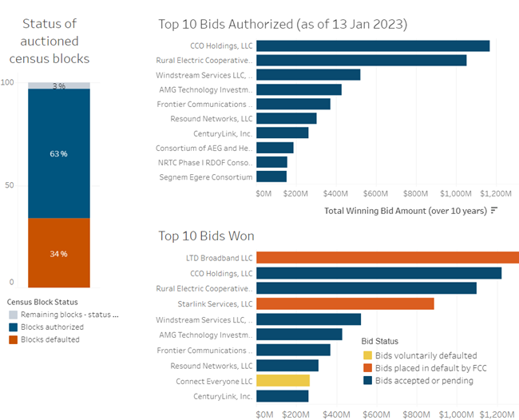Click NRTC Phase I RDOF Conso.. bar

[272, 162]
